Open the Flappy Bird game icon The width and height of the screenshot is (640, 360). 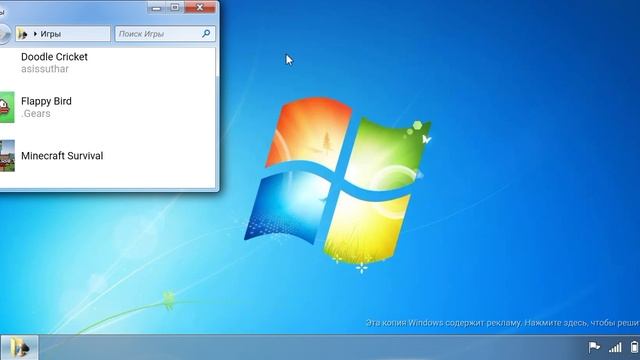(x=7, y=107)
